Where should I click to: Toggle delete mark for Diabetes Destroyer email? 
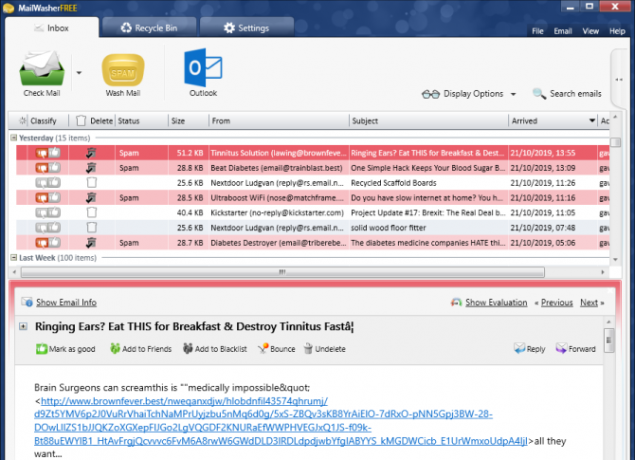[92, 243]
